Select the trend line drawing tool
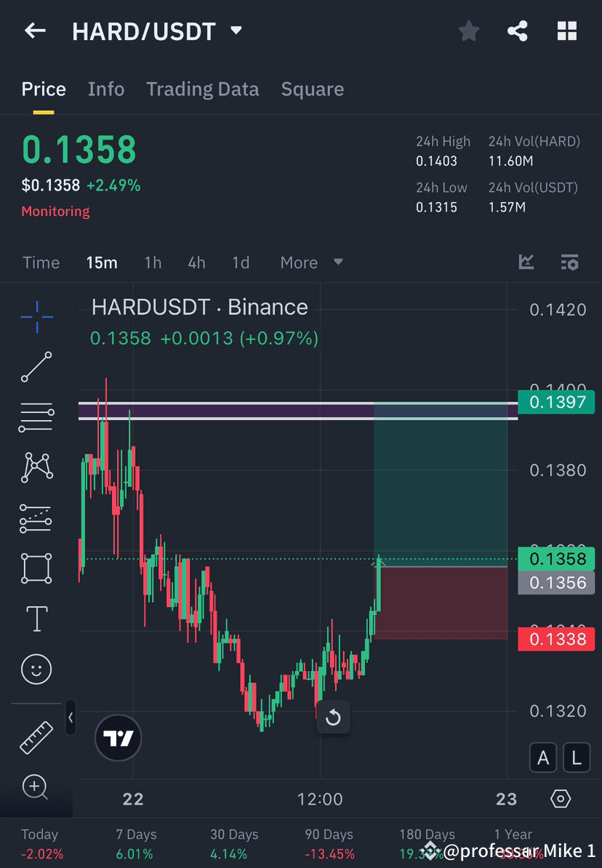Viewport: 602px width, 868px height. [36, 367]
